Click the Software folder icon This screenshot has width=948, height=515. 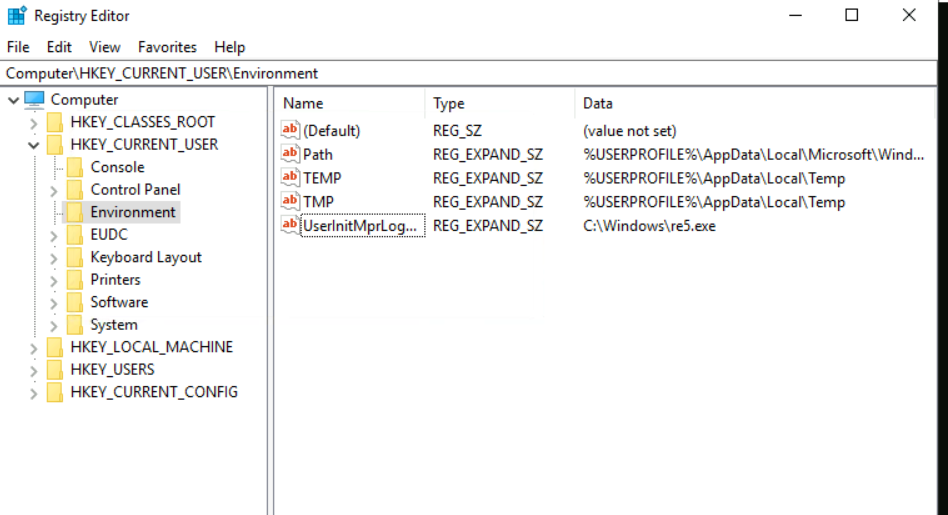coord(75,302)
